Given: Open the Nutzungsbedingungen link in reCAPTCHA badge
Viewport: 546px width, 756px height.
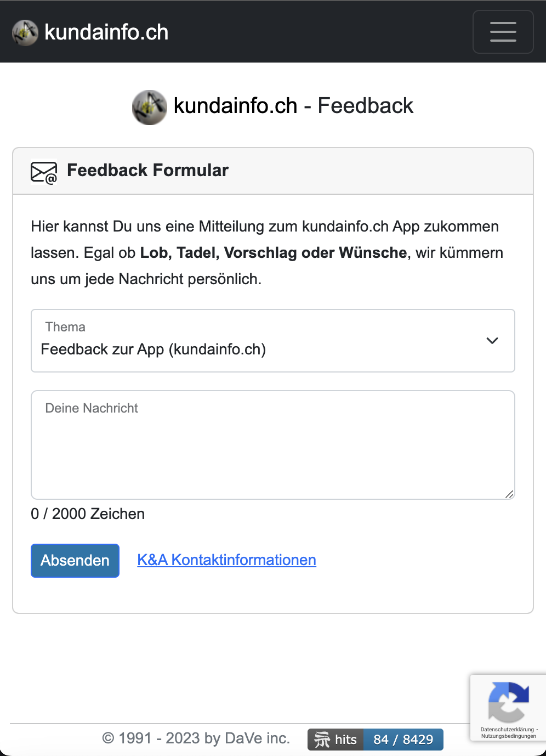Looking at the screenshot, I should click(509, 736).
